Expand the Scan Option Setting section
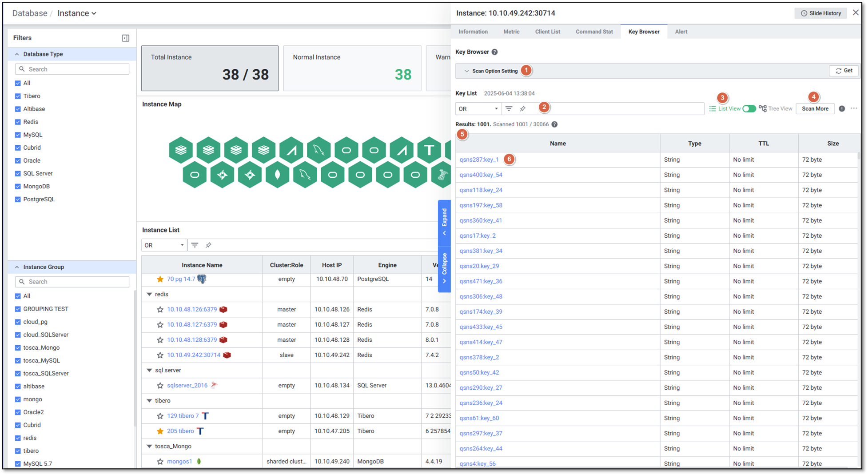 click(467, 71)
